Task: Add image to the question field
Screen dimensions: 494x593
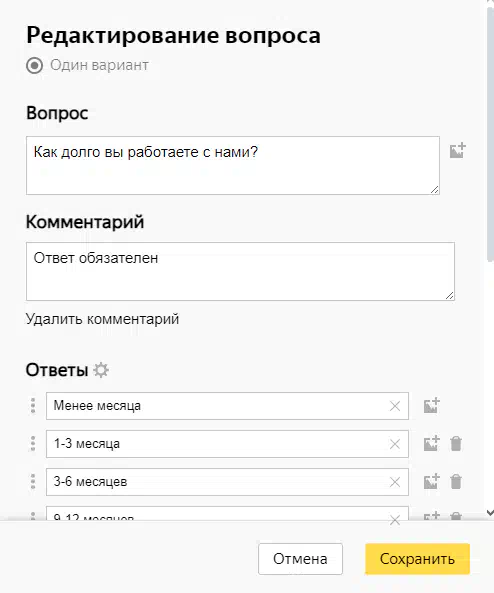Action: tap(457, 151)
